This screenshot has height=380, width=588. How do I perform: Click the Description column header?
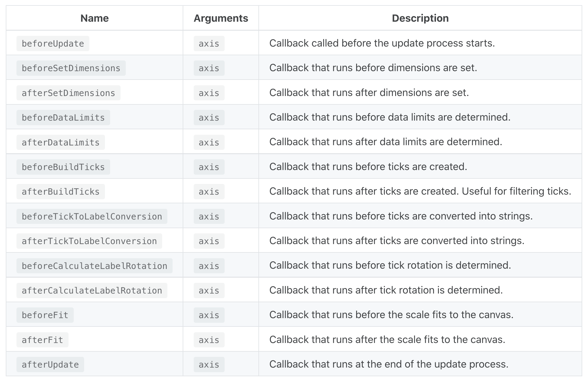420,18
